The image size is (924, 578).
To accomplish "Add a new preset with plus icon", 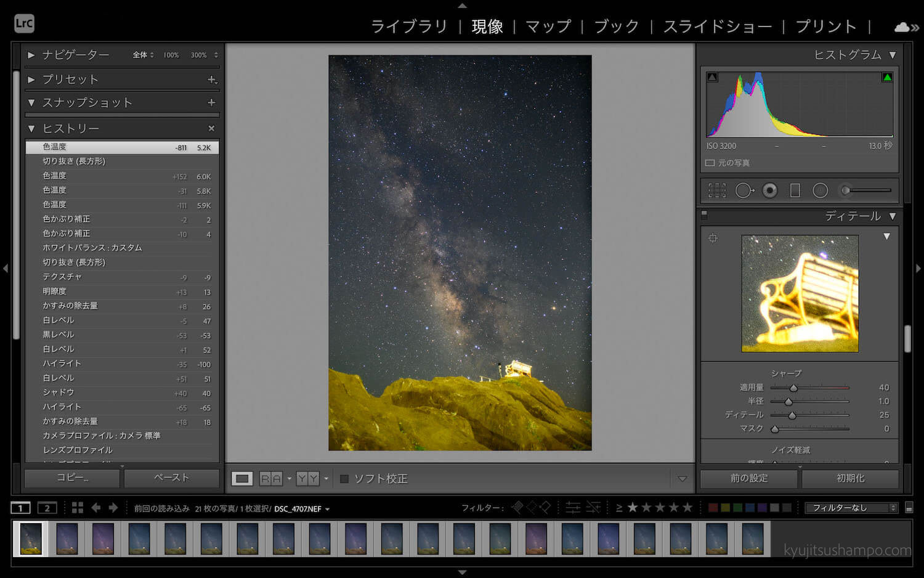I will coord(212,79).
